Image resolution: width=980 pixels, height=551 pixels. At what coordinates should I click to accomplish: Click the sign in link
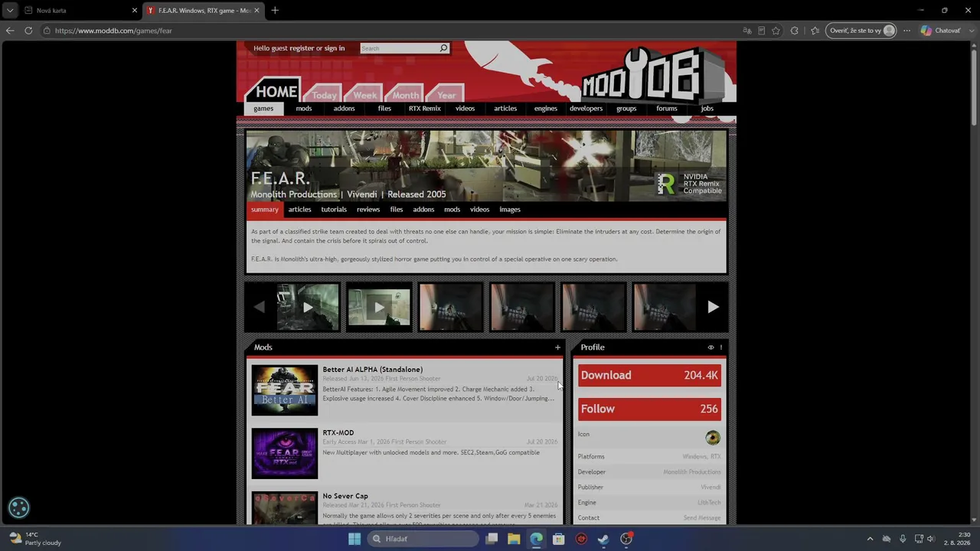click(335, 48)
